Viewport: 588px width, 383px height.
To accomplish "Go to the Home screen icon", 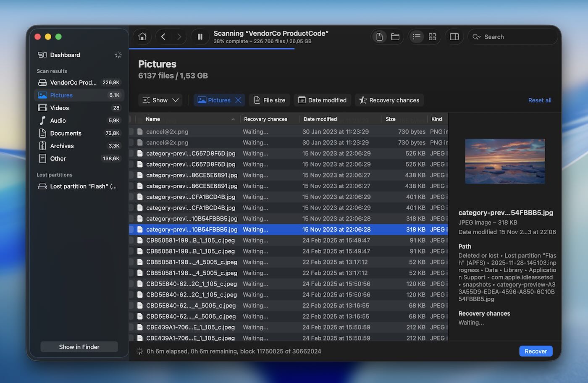I will (142, 37).
